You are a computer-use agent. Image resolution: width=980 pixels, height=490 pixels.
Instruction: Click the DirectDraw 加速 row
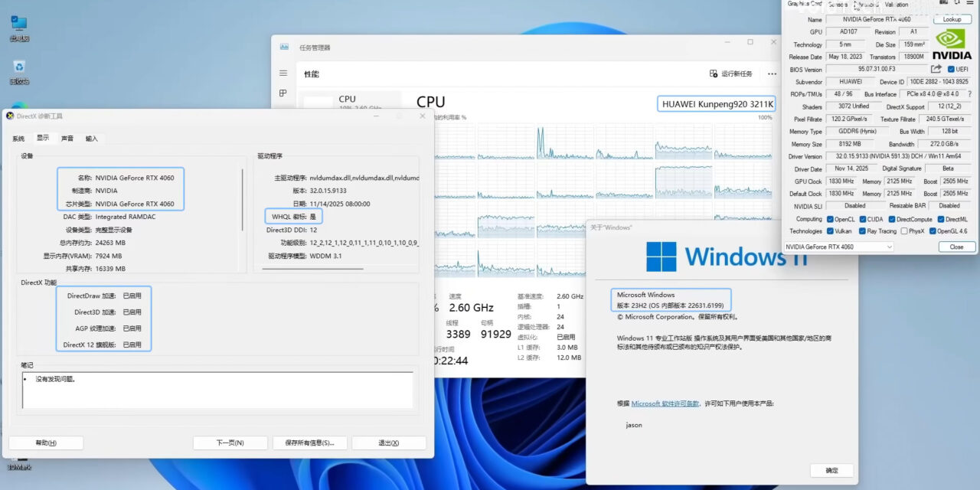coord(104,296)
